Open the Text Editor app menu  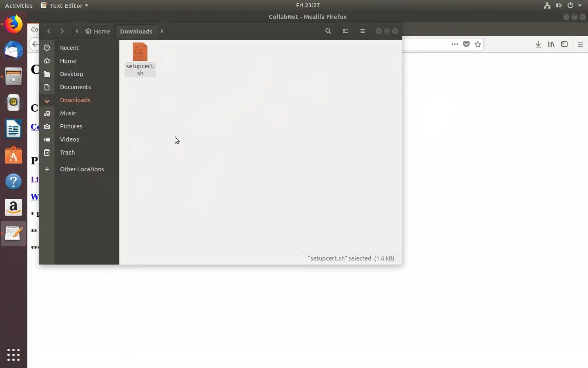coord(65,5)
